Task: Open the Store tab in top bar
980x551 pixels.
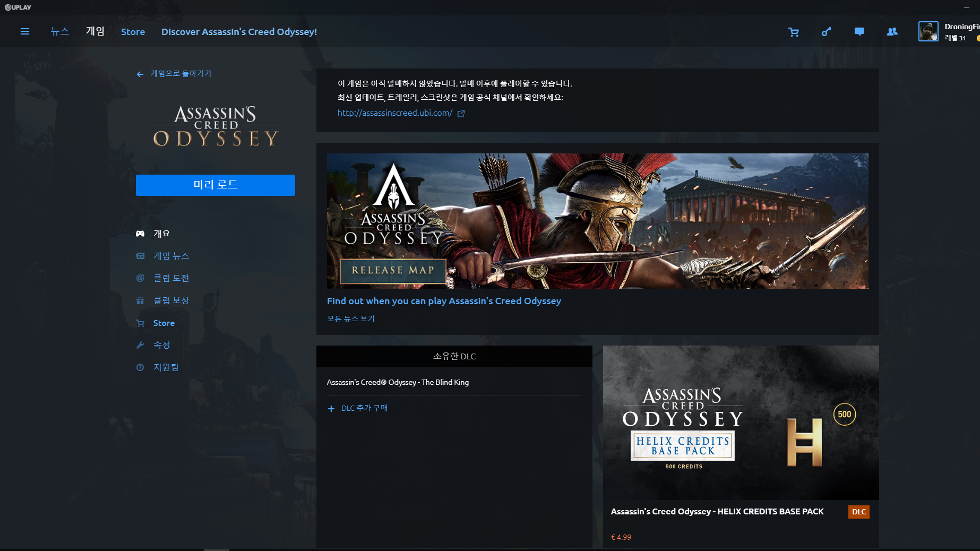Action: (133, 32)
